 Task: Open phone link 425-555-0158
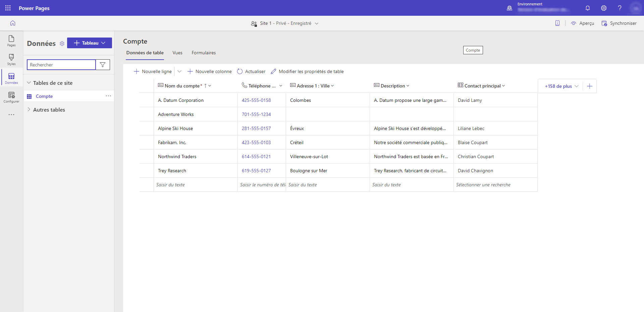coord(256,100)
